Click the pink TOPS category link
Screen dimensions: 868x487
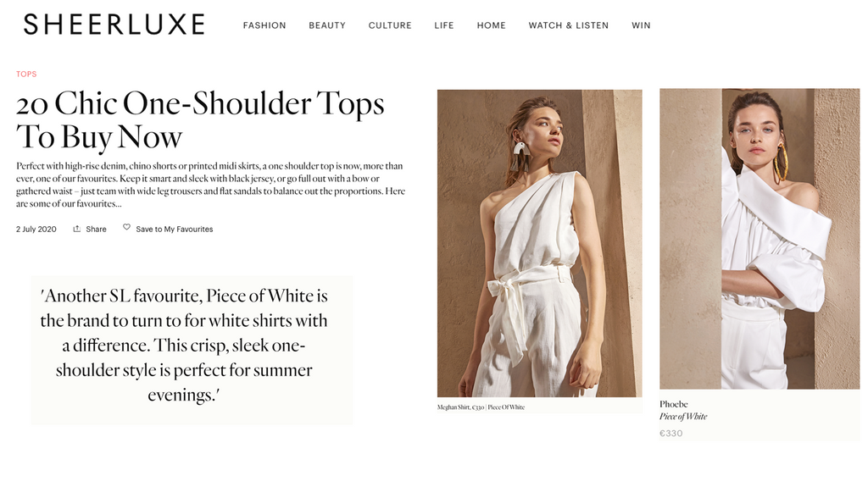point(26,75)
